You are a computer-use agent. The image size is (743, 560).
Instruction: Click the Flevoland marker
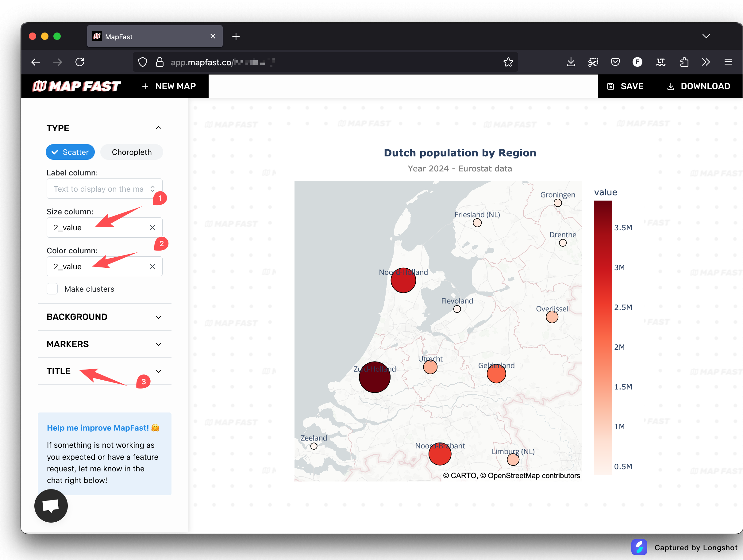457,309
